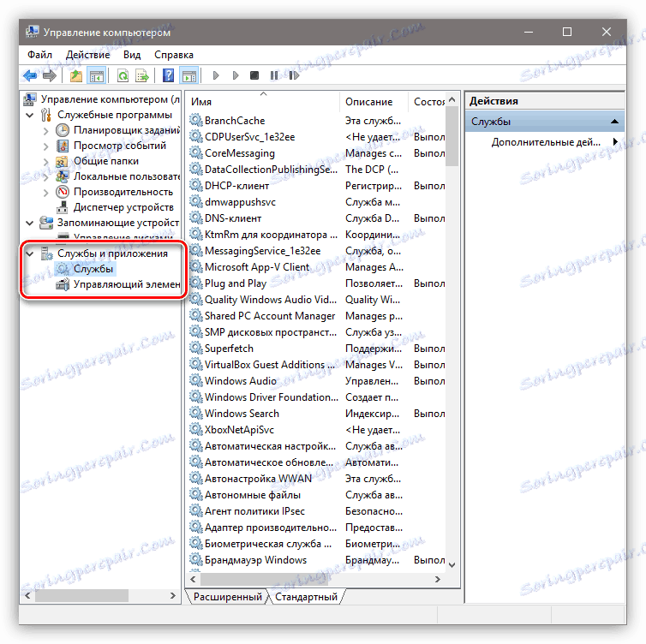This screenshot has height=644, width=646.
Task: Click tree pane horizontal scrollbar thumb
Action: pyautogui.click(x=82, y=595)
